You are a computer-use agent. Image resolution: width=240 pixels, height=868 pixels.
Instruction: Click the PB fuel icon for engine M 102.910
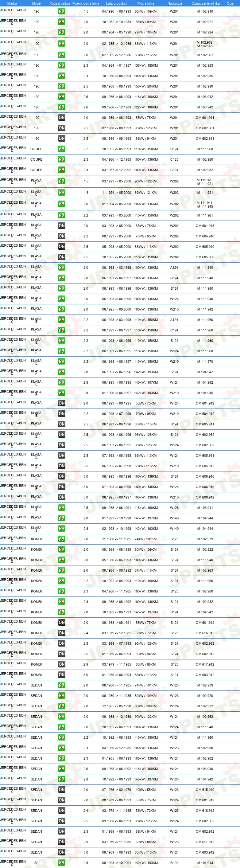(x=61, y=11)
